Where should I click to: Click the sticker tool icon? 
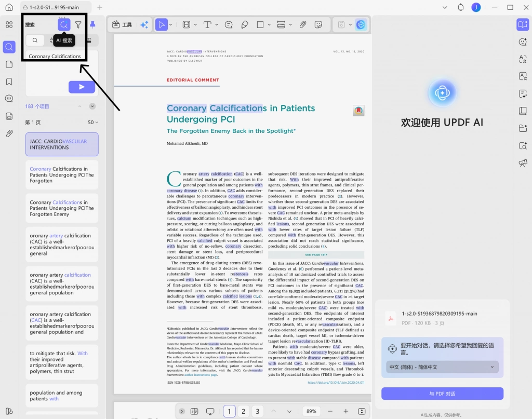tap(318, 25)
